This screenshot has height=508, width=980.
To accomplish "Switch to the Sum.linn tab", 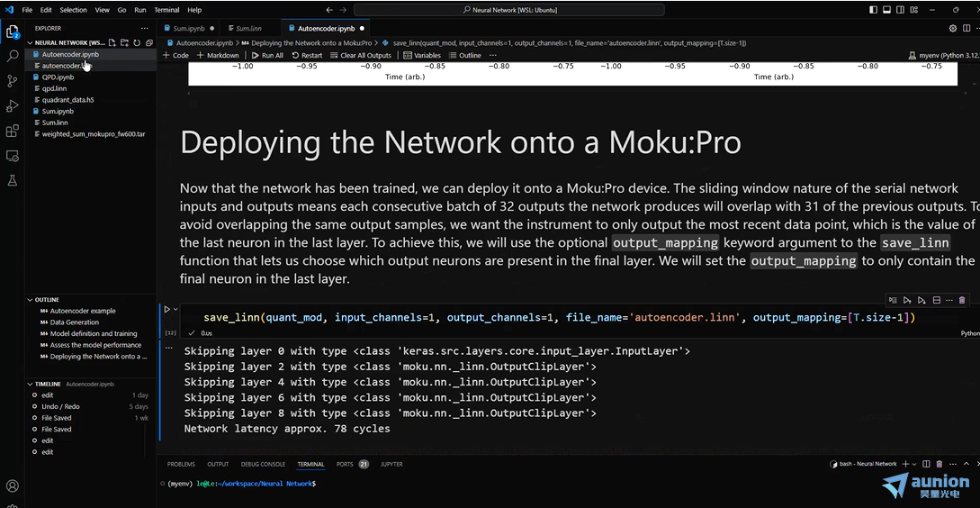I will coord(248,28).
